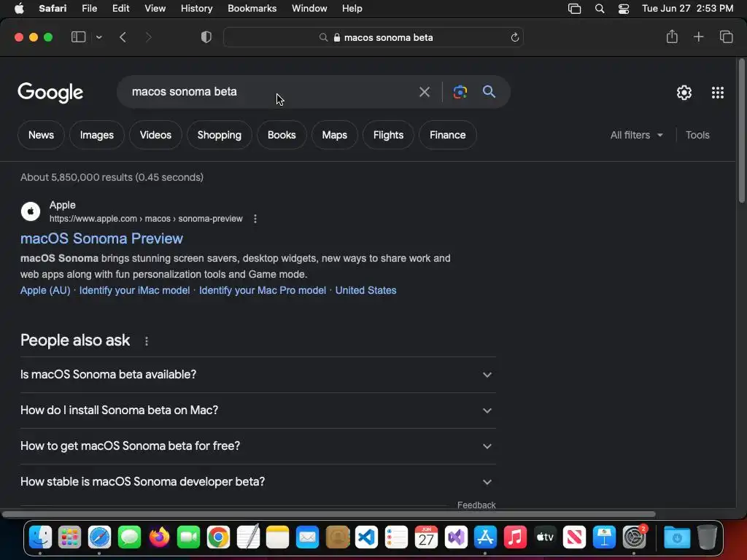Toggle the Safari sidebar button
747x560 pixels.
pyautogui.click(x=78, y=37)
